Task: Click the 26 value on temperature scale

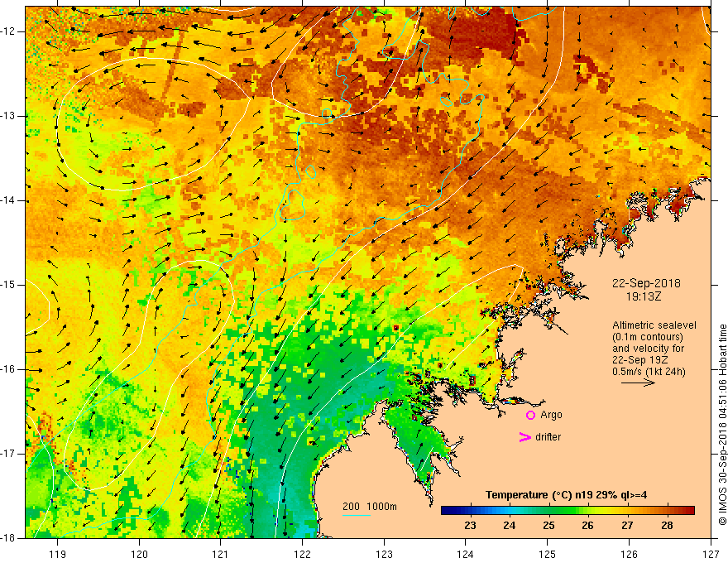Action: click(588, 526)
